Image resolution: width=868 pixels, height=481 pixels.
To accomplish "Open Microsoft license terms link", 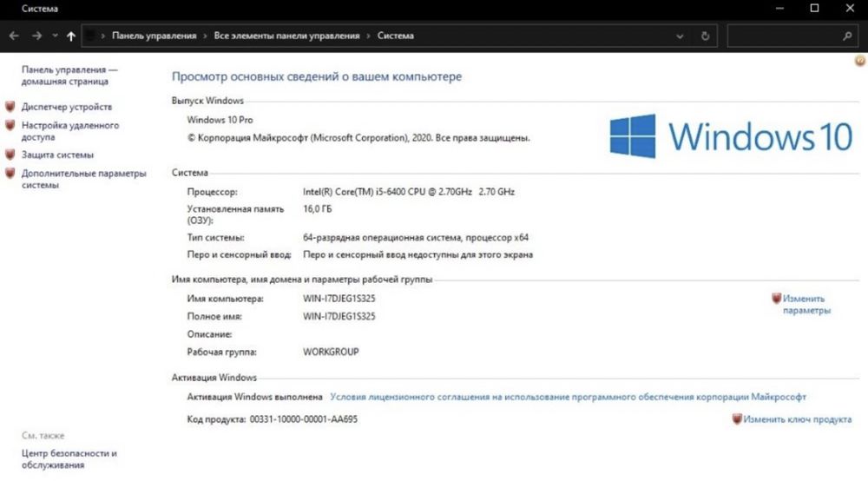I will click(568, 397).
